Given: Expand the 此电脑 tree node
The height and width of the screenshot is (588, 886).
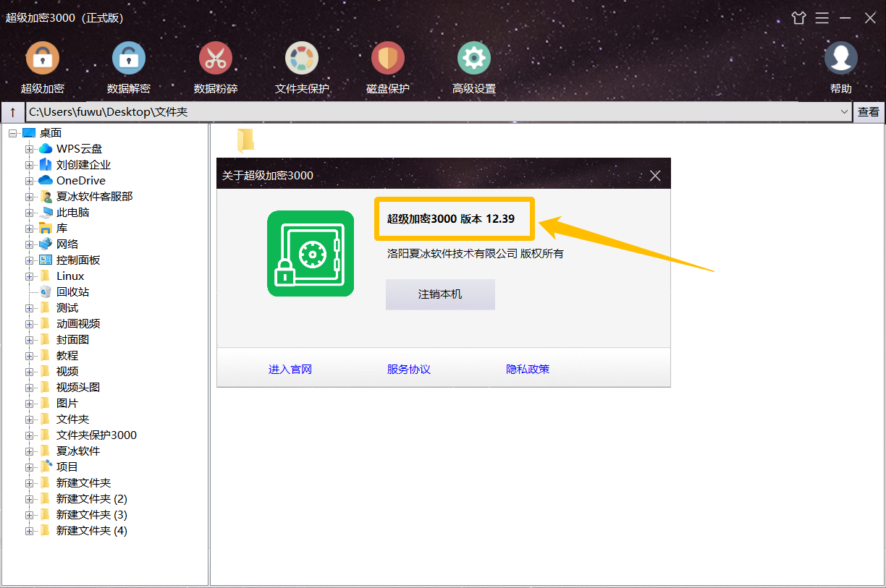Looking at the screenshot, I should coord(30,213).
